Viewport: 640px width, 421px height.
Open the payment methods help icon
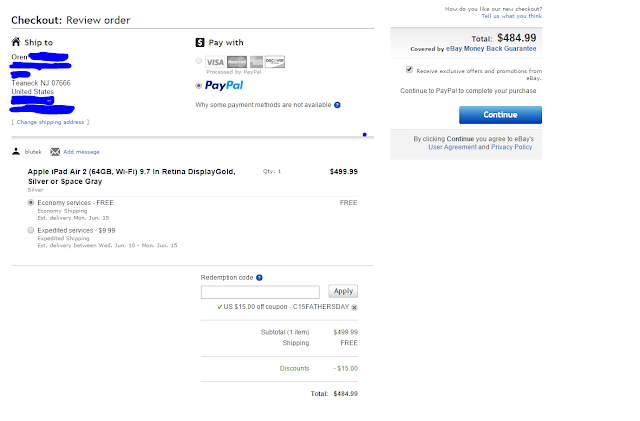pos(337,105)
